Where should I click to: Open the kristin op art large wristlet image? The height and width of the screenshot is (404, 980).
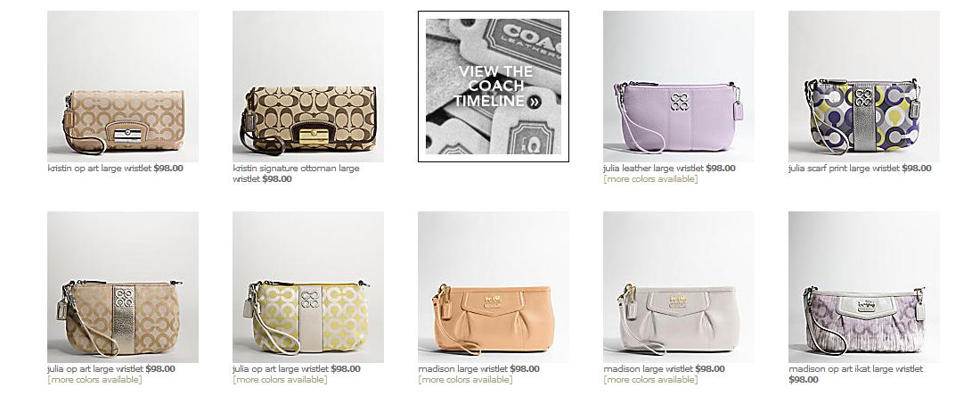click(x=123, y=87)
